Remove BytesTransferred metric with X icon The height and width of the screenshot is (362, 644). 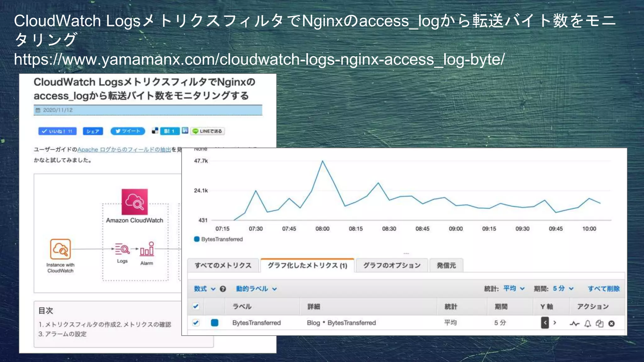point(612,323)
